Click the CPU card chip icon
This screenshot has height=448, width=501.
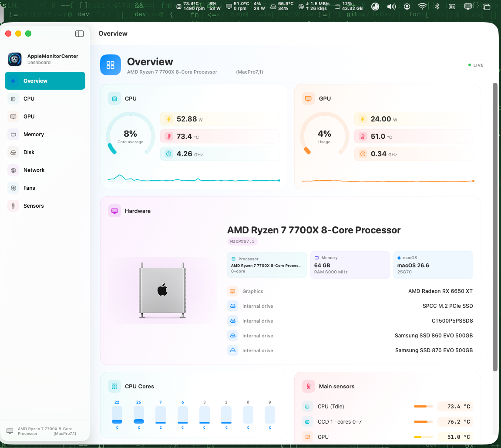point(114,99)
